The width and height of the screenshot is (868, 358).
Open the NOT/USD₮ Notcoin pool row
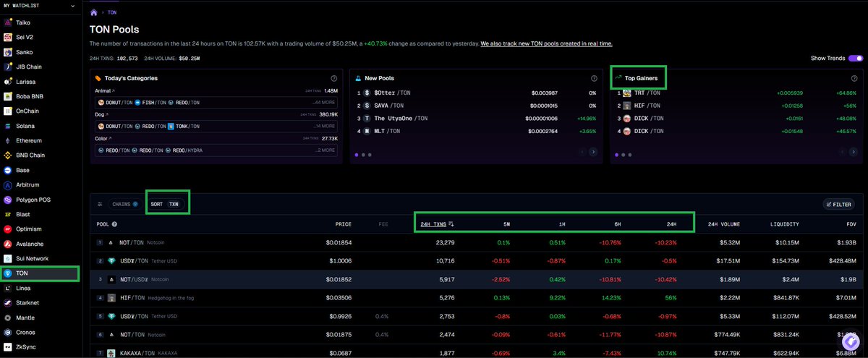coord(477,278)
